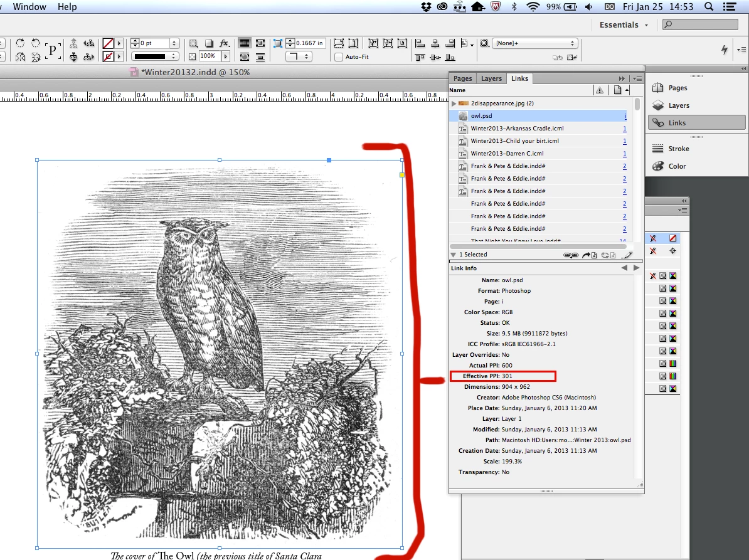749x560 pixels.
Task: Click stroke weight stepper arrows
Action: tap(135, 43)
